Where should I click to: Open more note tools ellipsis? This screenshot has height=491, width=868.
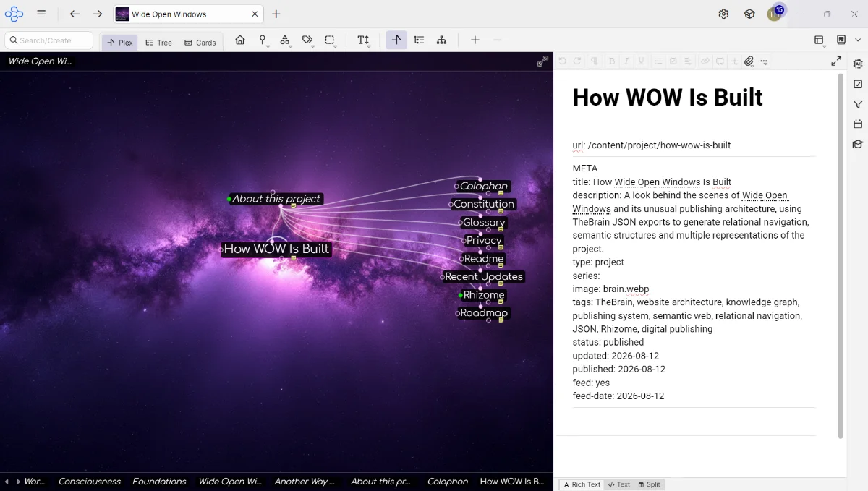pos(764,61)
